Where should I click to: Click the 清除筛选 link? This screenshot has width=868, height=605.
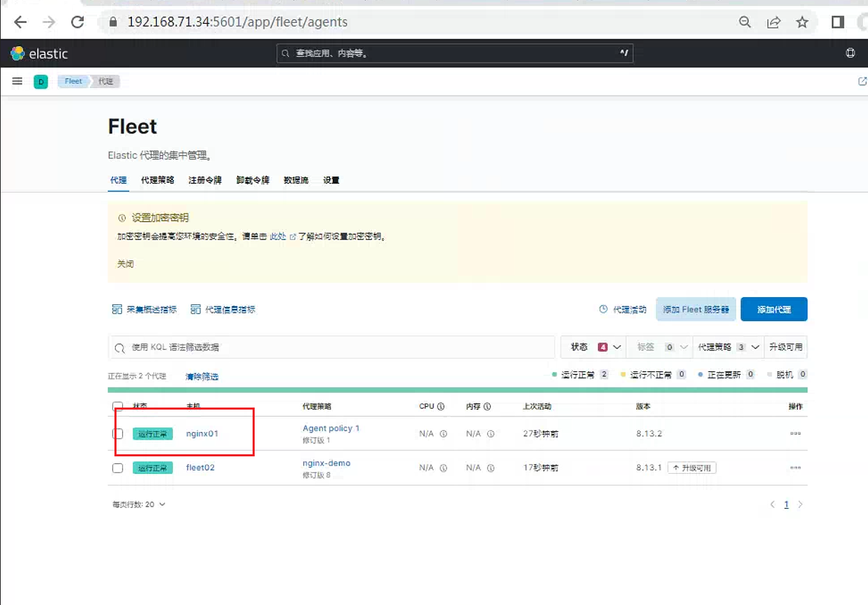coord(202,376)
